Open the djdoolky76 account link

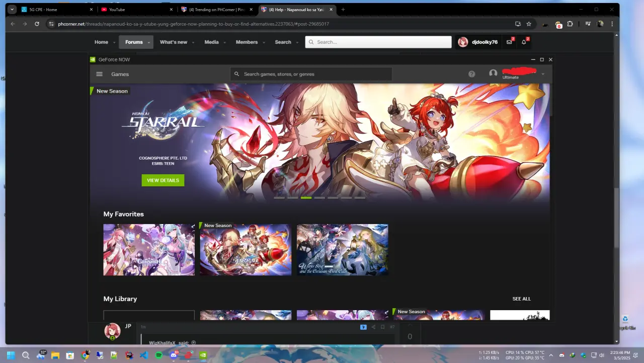(478, 42)
